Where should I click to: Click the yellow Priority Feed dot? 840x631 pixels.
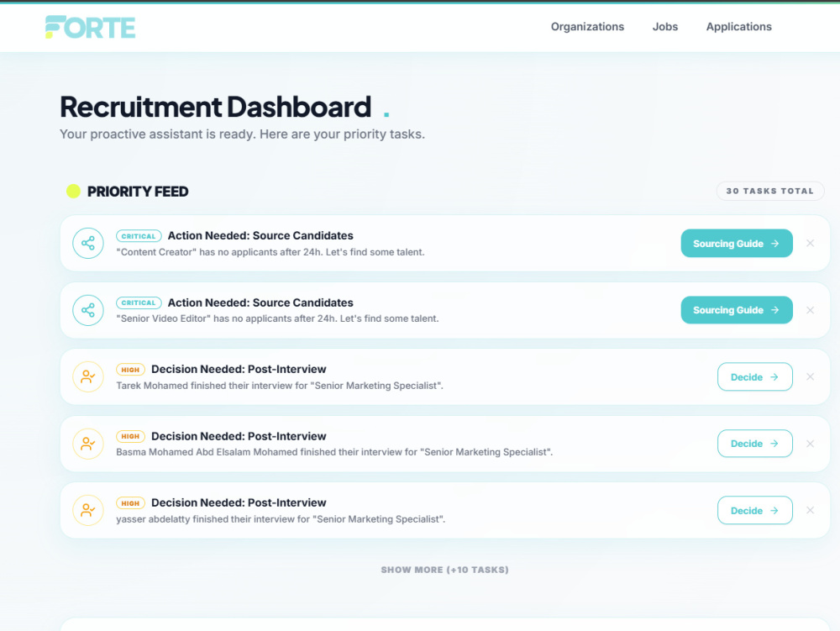[73, 192]
